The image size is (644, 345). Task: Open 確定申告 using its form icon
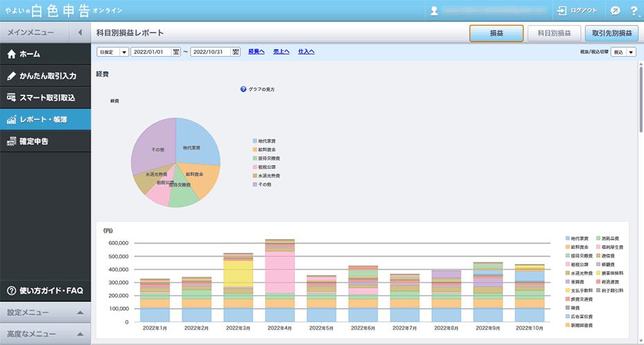pyautogui.click(x=12, y=141)
